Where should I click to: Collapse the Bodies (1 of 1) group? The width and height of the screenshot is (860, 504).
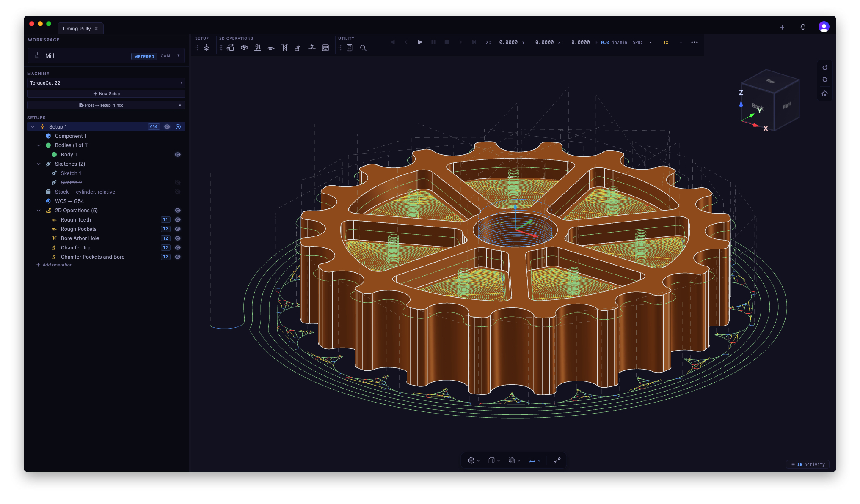coord(39,145)
